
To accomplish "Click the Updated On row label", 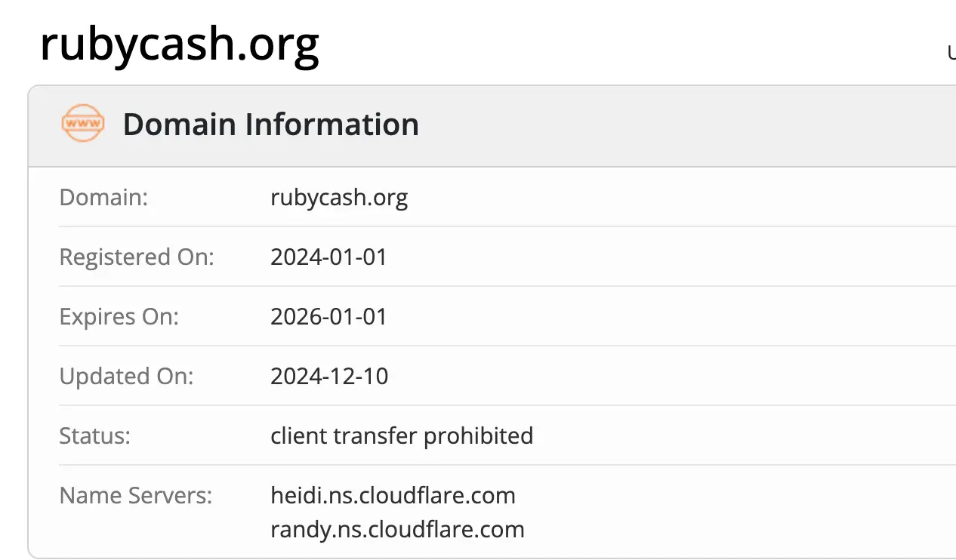I will [x=126, y=376].
